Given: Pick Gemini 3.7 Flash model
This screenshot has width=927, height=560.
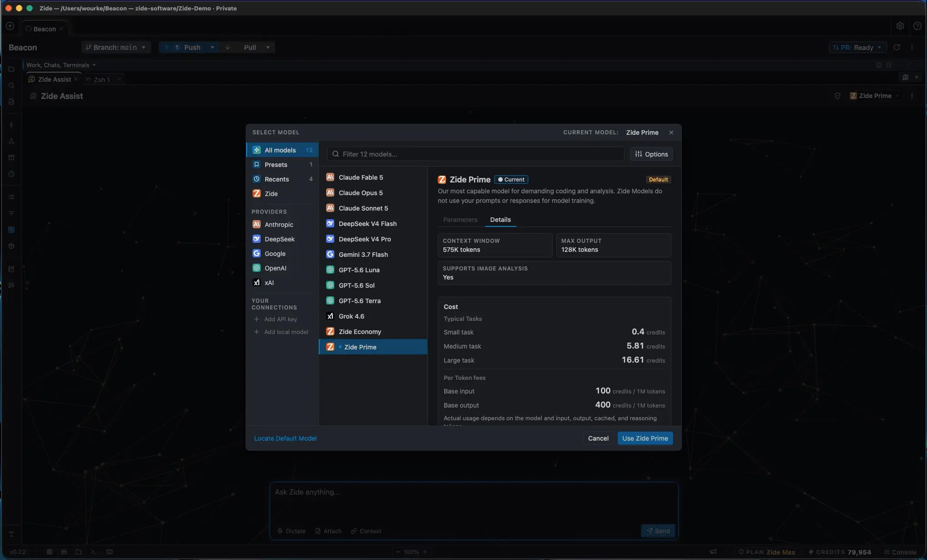Looking at the screenshot, I should tap(373, 255).
